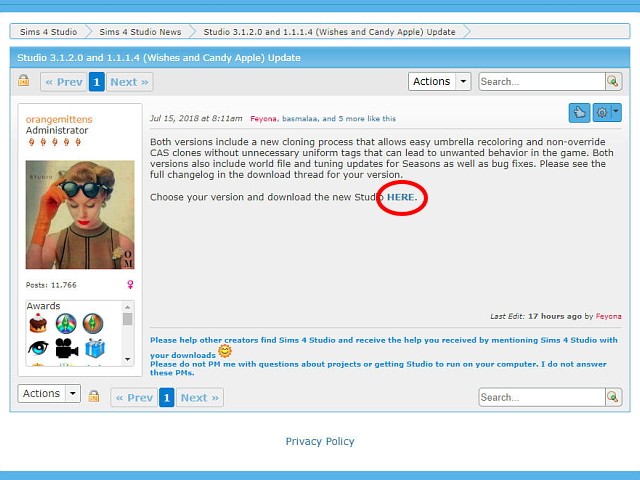Screen dimensions: 640x480
Task: Go to bottom Prev page button
Action: coord(134,398)
